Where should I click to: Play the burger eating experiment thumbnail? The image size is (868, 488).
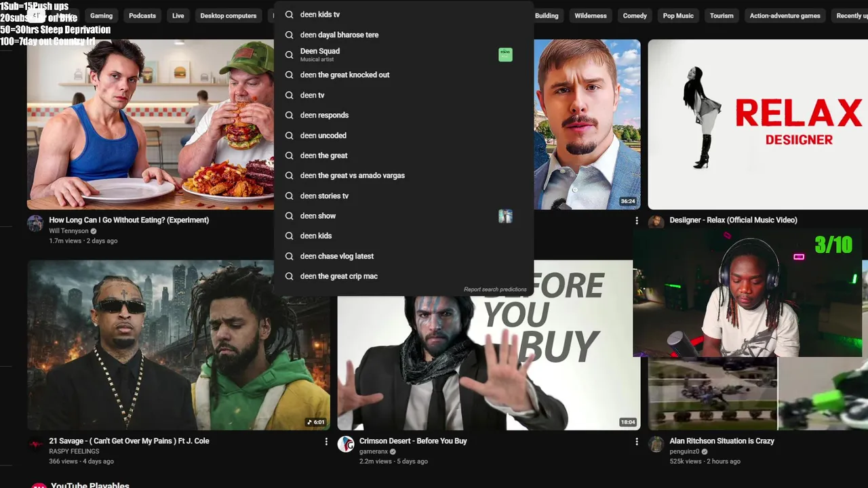tap(150, 124)
